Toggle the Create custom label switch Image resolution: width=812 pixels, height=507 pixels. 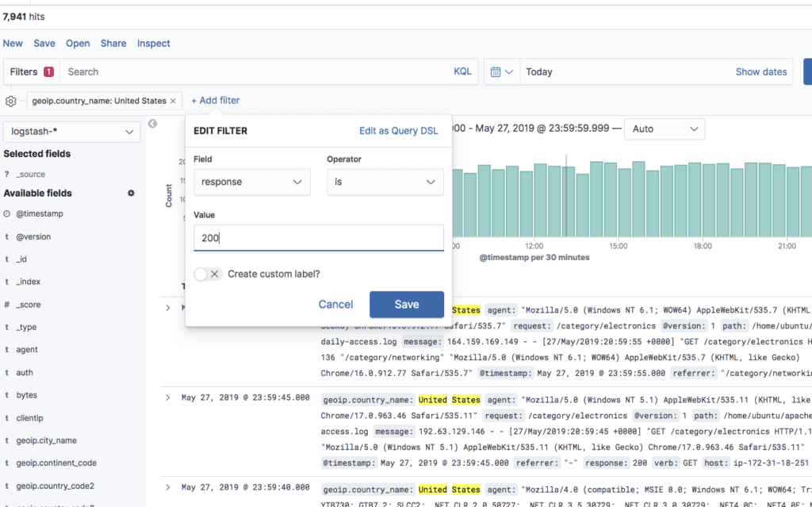(209, 274)
